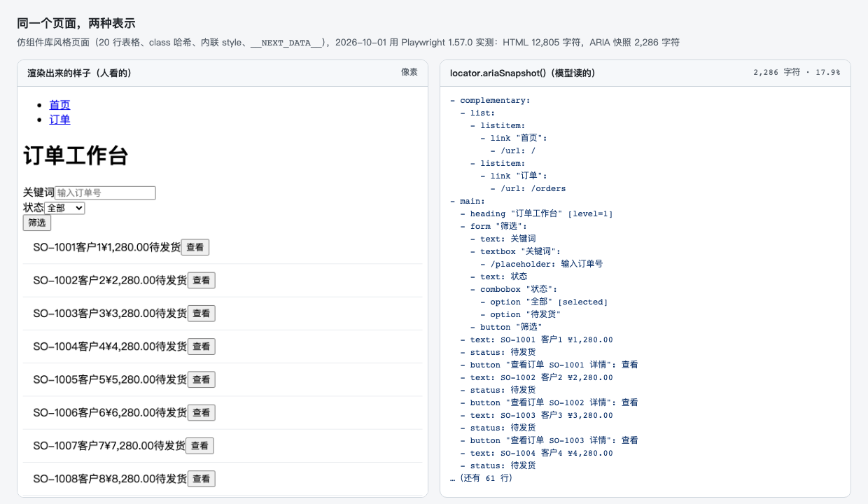Open the 订单 link in the rendered page
868x504 pixels.
(x=59, y=120)
